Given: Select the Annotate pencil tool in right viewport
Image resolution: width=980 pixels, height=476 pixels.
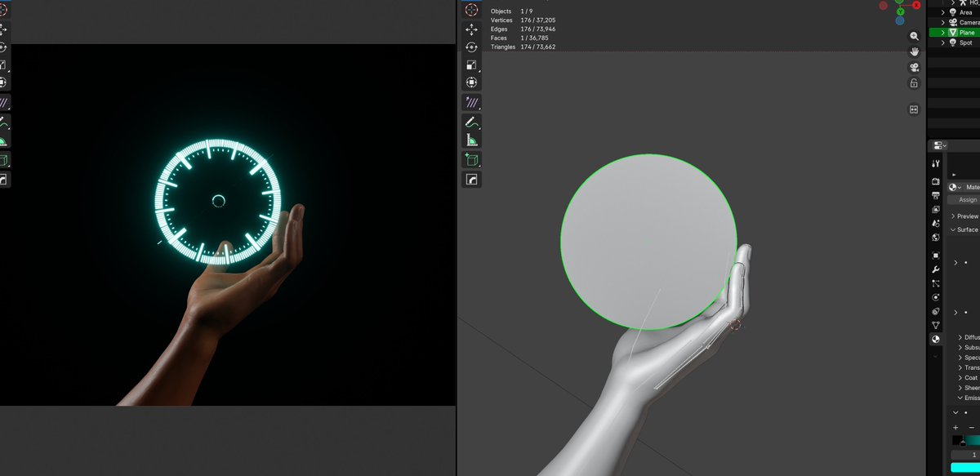Looking at the screenshot, I should [x=471, y=122].
